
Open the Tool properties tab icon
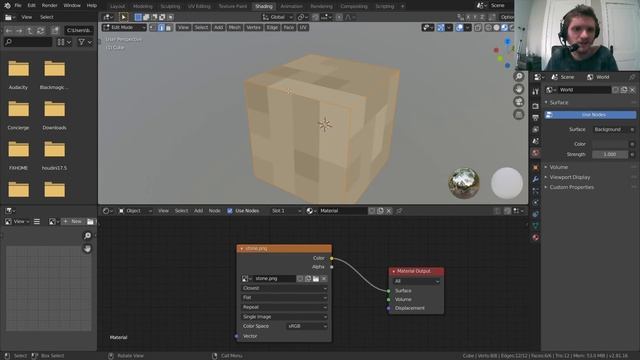pyautogui.click(x=536, y=91)
